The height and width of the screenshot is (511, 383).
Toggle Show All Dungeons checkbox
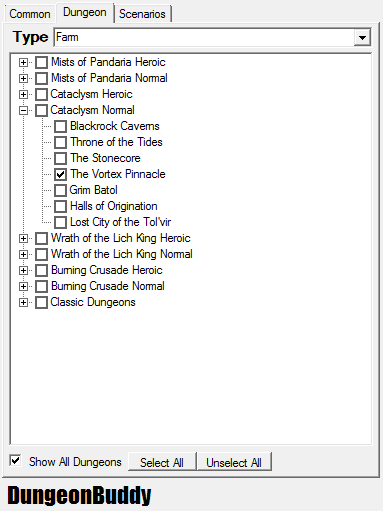click(x=15, y=461)
